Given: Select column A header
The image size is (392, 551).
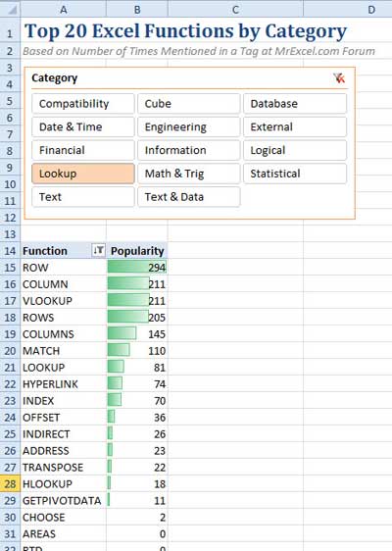Looking at the screenshot, I should coord(64,9).
